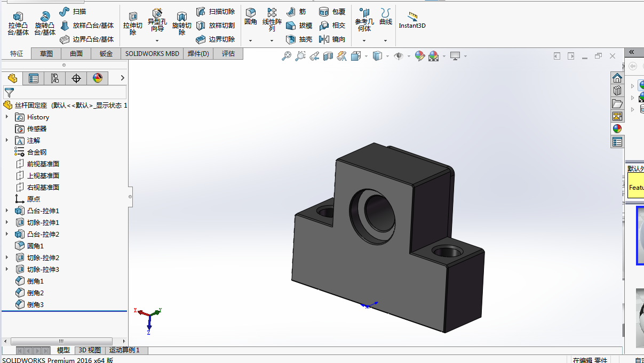Choose the 抽壳 shell tool

299,39
